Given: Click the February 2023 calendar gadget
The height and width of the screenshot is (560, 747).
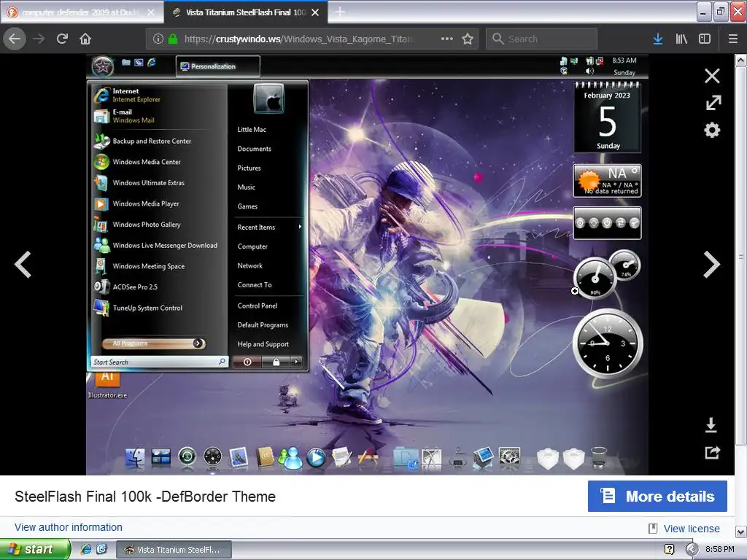Looking at the screenshot, I should [608, 117].
